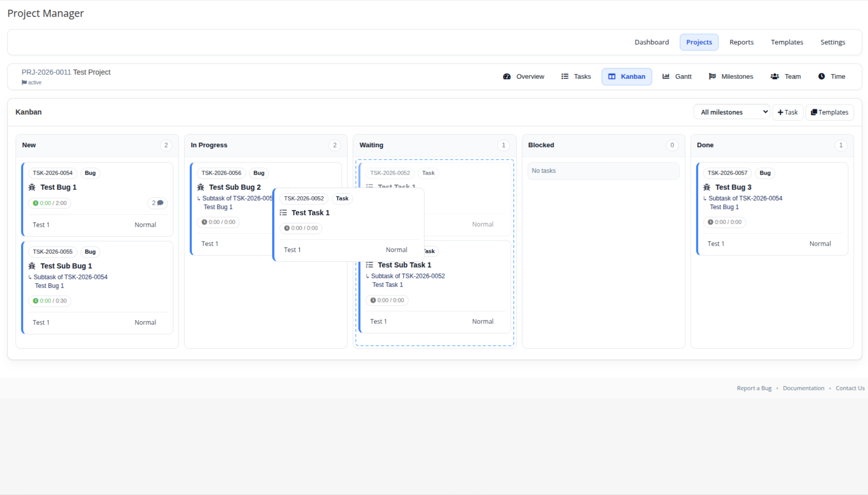Click the bug icon beside Test Bug 3
Screen dimensions: 868x495
pyautogui.click(x=707, y=187)
